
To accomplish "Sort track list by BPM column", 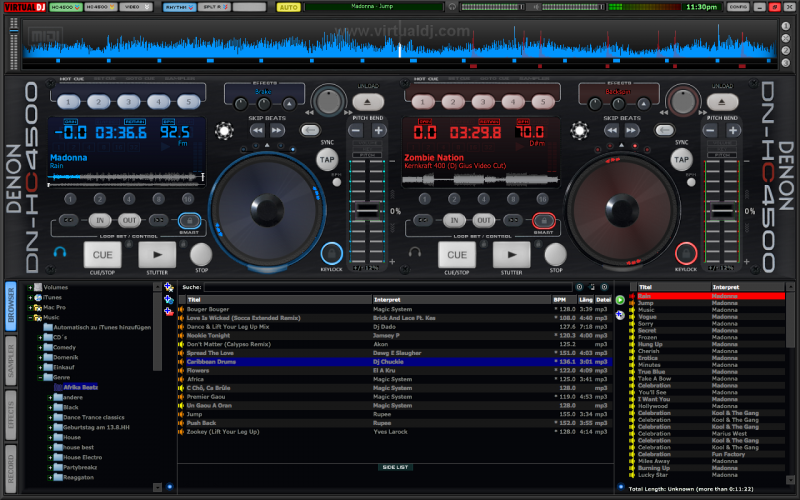I will 564,300.
